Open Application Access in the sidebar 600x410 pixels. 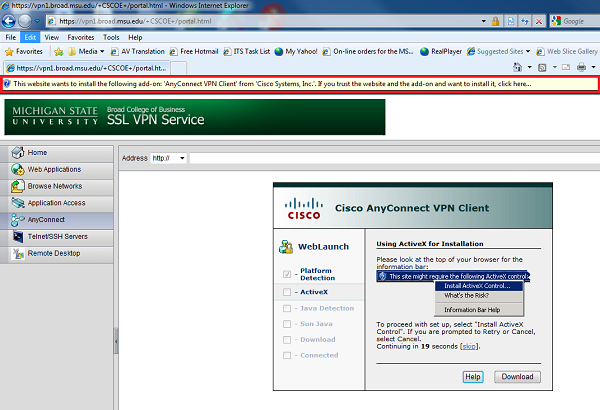[57, 203]
